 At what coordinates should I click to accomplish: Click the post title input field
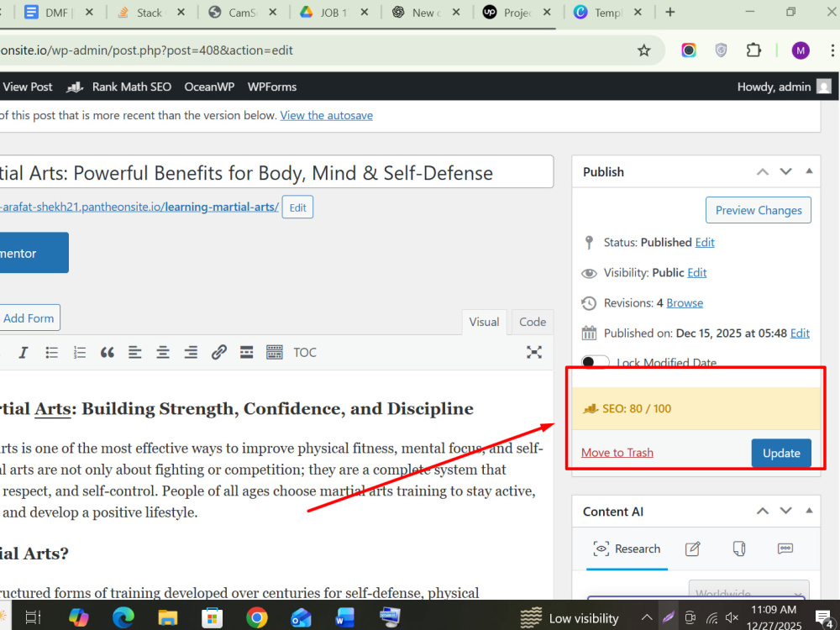275,172
